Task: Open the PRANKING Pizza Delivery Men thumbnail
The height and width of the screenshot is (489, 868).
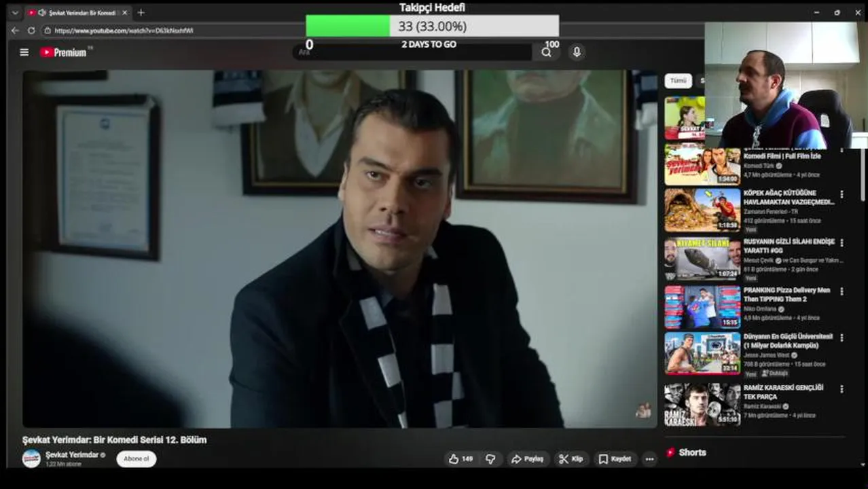Action: click(x=702, y=307)
